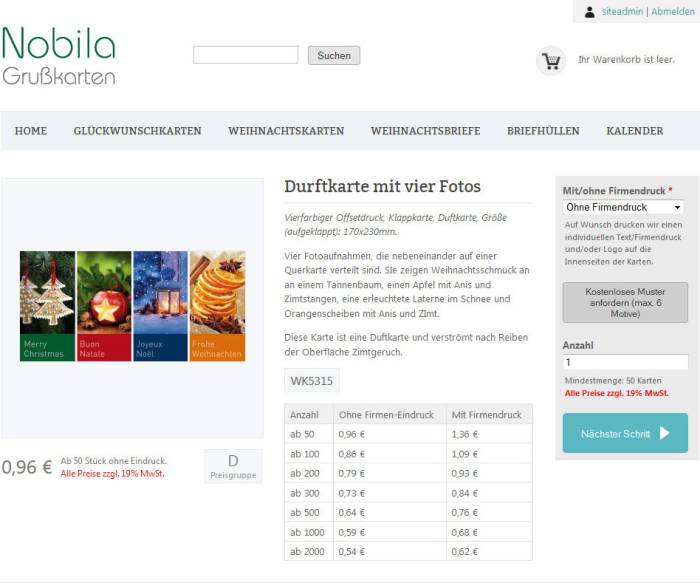The width and height of the screenshot is (700, 583).
Task: Click the 'ab 50' table row cell
Action: pos(309,434)
